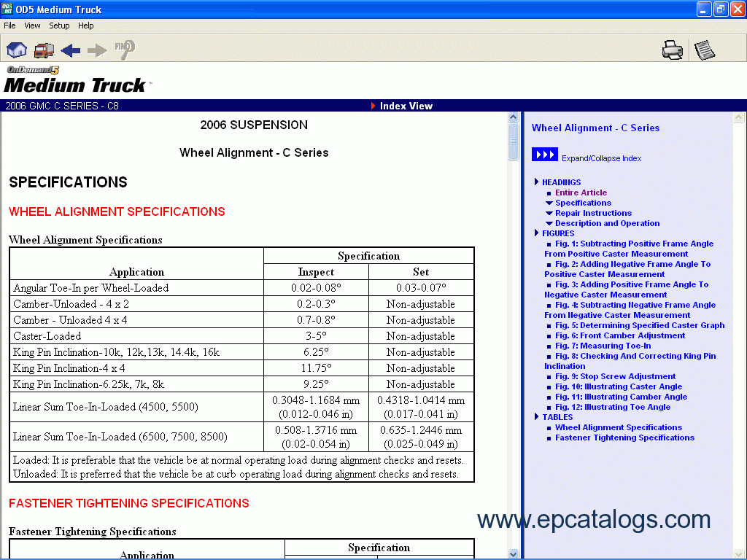The height and width of the screenshot is (560, 747).
Task: Open the Fastener Tightening Specifications table link
Action: [x=624, y=437]
